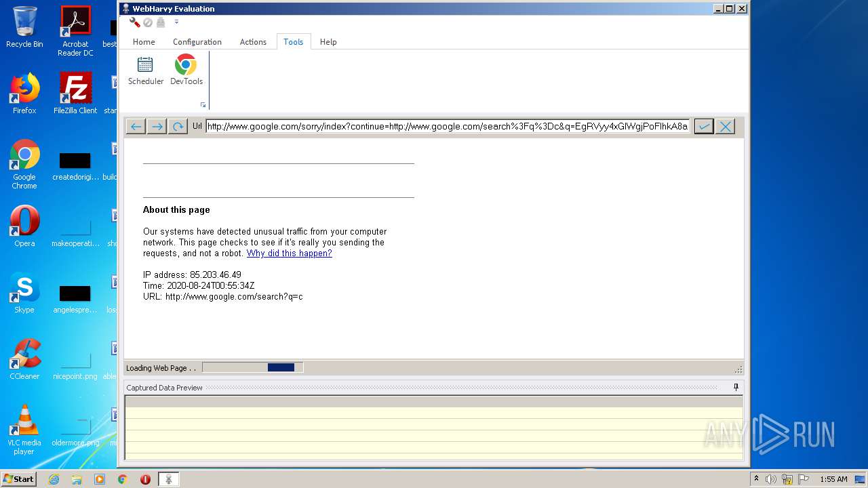
Task: Maximize the WebHarvy window
Action: coord(730,9)
